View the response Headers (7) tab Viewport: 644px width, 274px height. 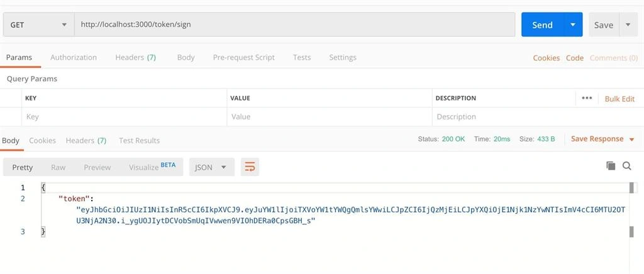[x=86, y=140]
